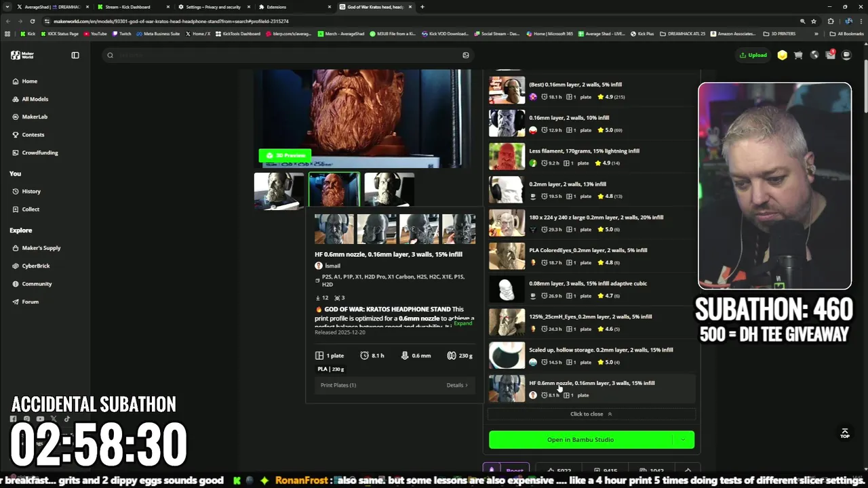Open KICK Status Page bookmark
This screenshot has height=488, width=868.
point(59,33)
